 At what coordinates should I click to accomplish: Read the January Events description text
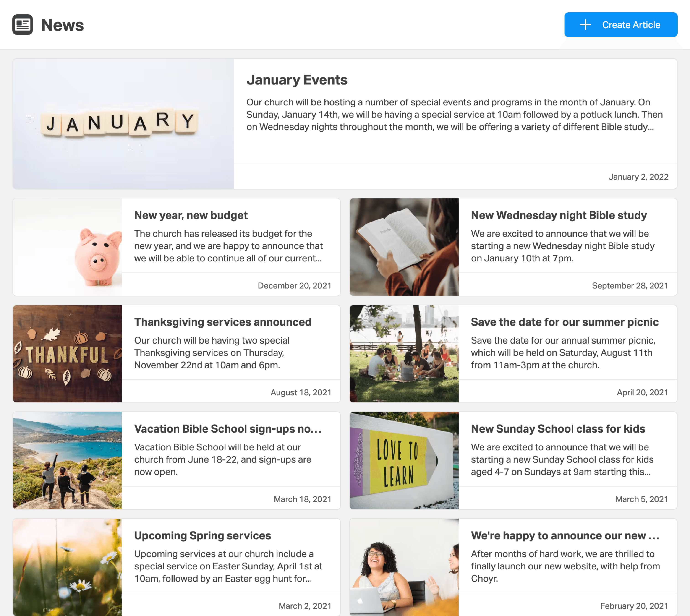point(454,114)
